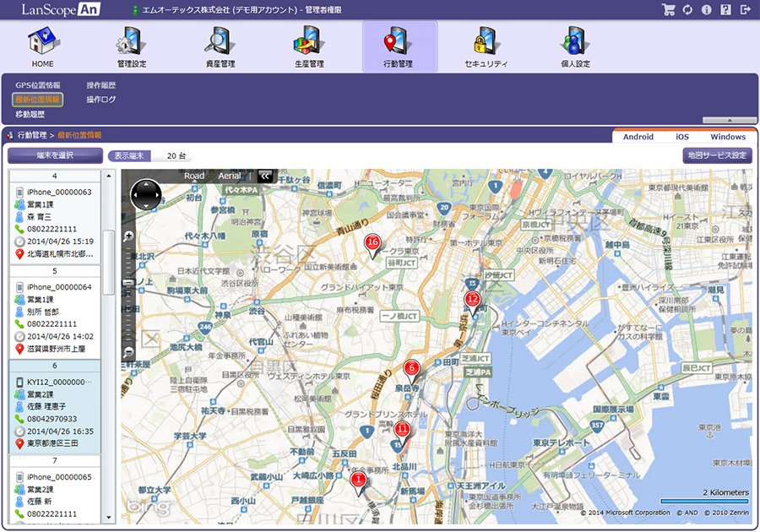
Task: Click the 20 台 device count
Action: click(x=176, y=155)
